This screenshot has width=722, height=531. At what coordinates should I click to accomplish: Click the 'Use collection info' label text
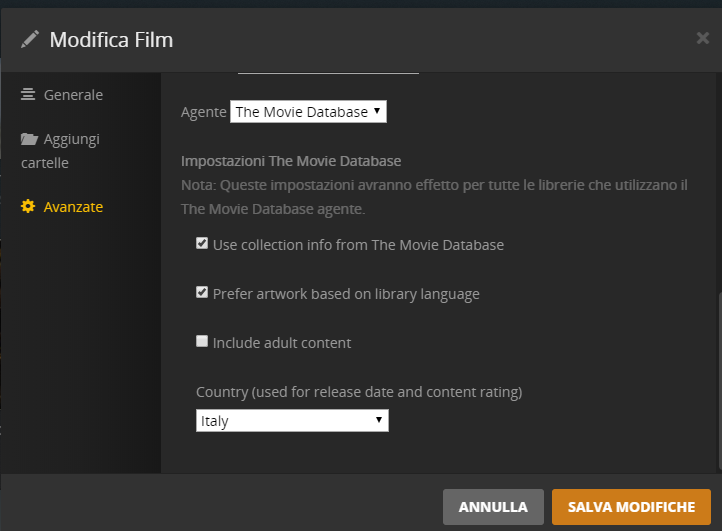pyautogui.click(x=358, y=245)
